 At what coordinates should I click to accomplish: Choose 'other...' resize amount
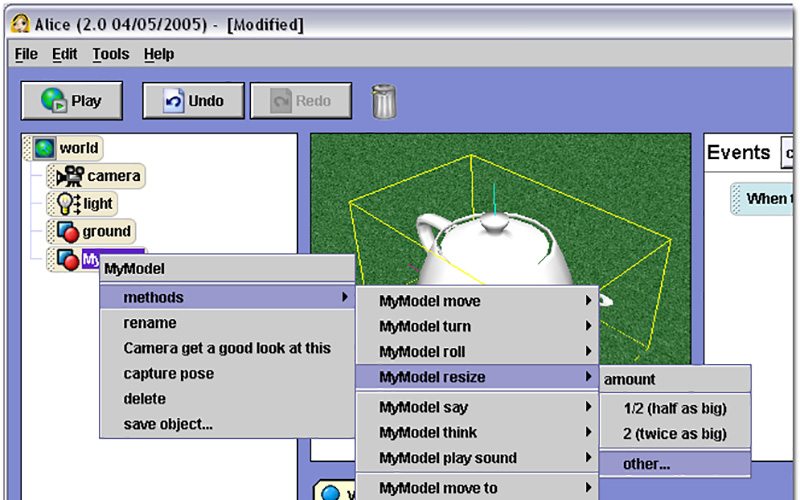(675, 464)
